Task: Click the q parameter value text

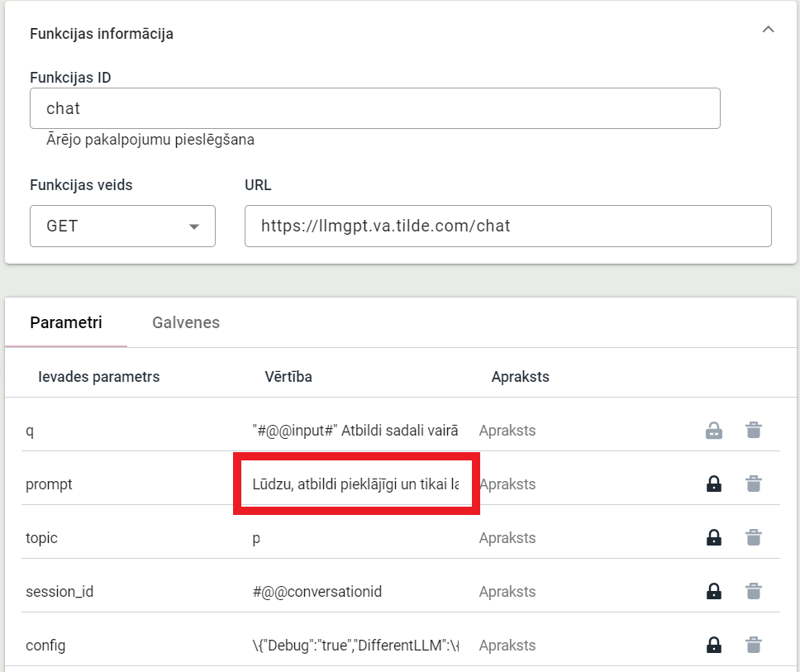Action: coord(355,431)
